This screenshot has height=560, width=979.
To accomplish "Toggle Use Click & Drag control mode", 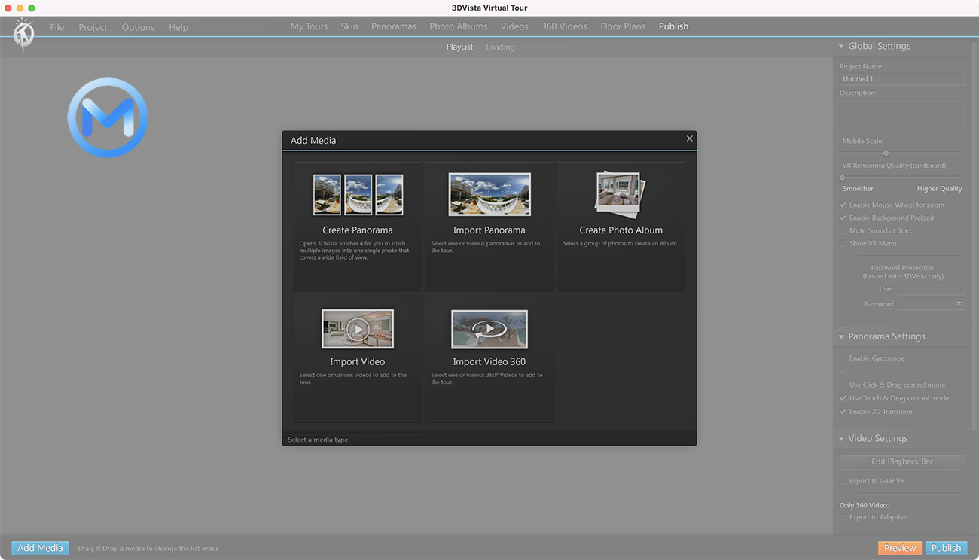I will point(843,385).
